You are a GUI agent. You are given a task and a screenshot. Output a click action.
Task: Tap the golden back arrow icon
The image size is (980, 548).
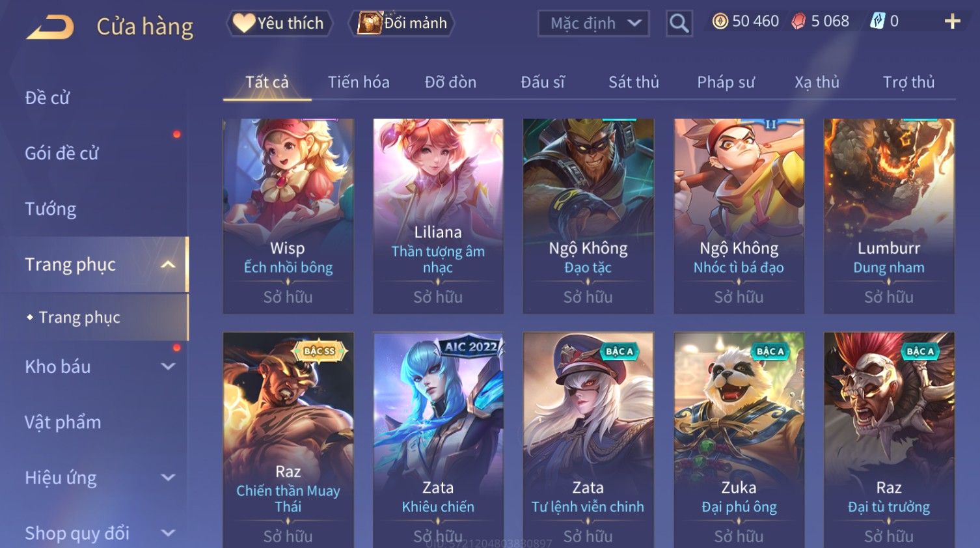(x=50, y=27)
